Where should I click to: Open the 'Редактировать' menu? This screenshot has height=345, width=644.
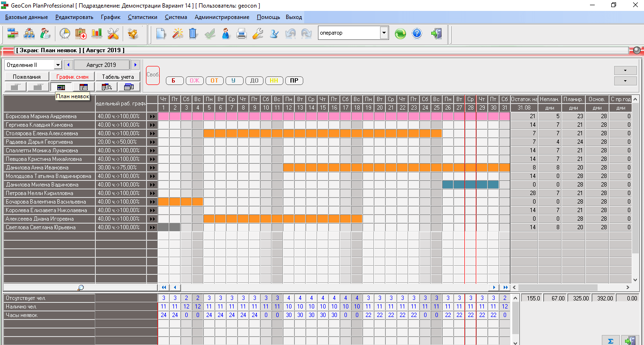point(74,17)
